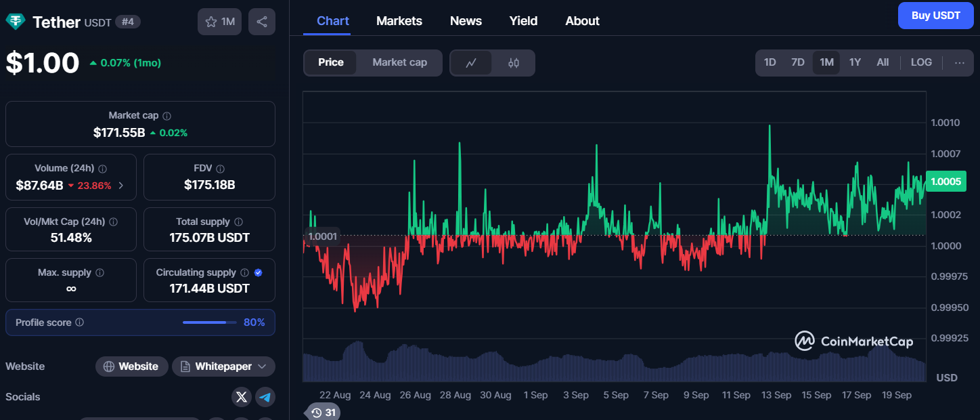This screenshot has height=420, width=980.
Task: Toggle LOG scale on chart
Action: 921,62
